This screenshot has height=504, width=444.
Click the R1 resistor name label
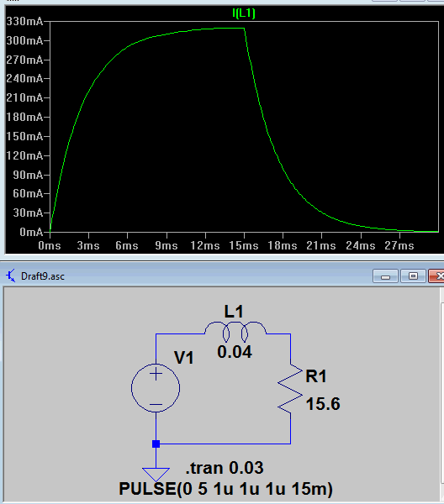tap(316, 376)
